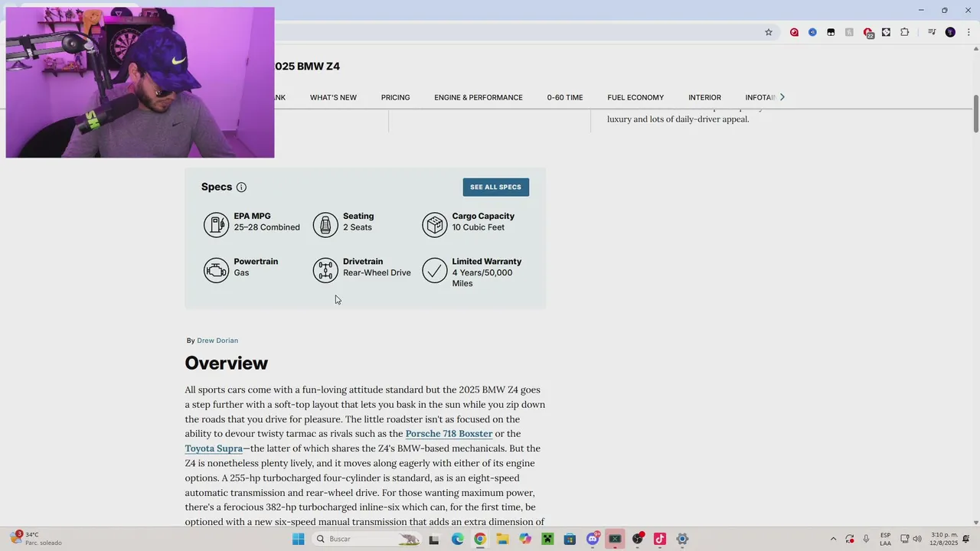Image resolution: width=980 pixels, height=551 pixels.
Task: Open author Drew Dorian's page
Action: [x=217, y=341]
